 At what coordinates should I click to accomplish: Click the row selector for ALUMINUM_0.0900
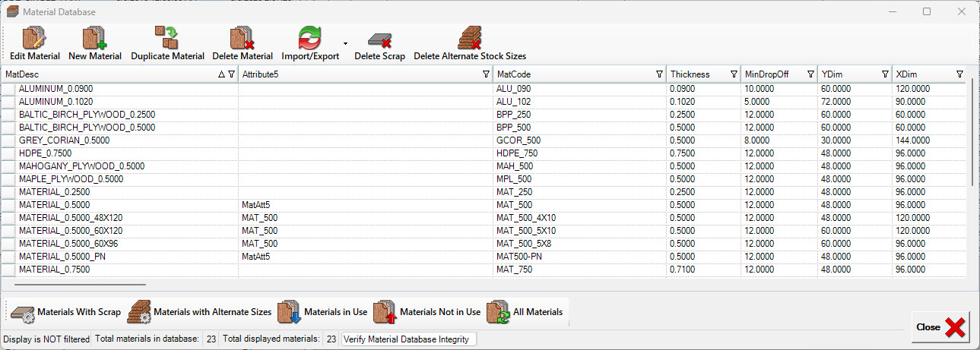point(8,88)
